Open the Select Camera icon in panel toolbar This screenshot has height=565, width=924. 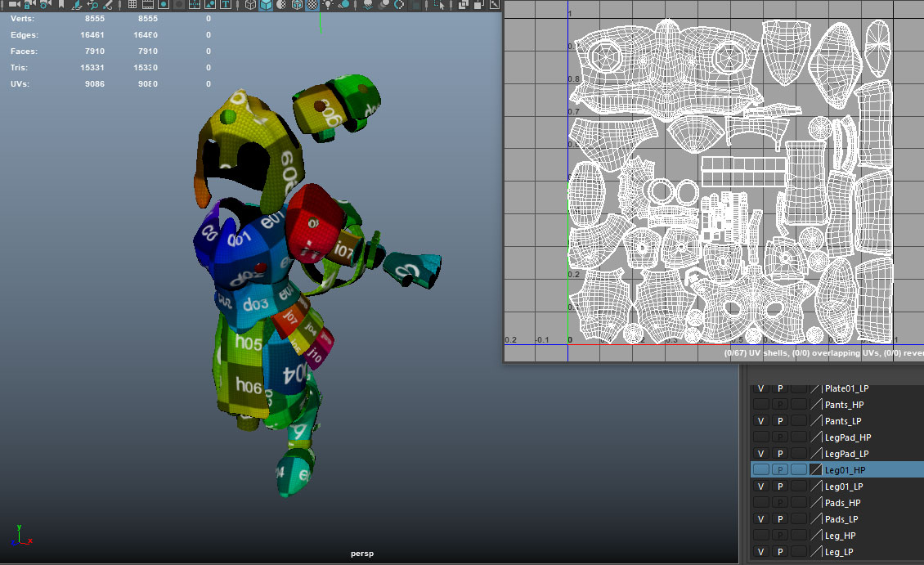(x=15, y=5)
